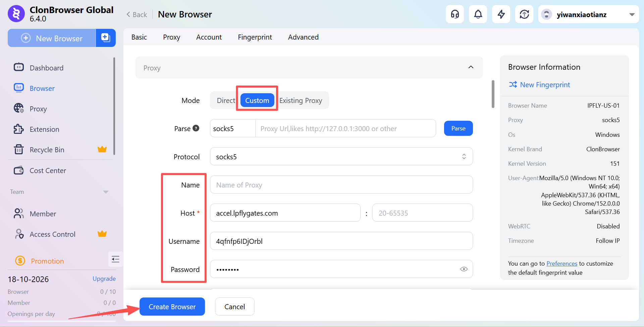Select the Custom proxy mode

pos(257,100)
